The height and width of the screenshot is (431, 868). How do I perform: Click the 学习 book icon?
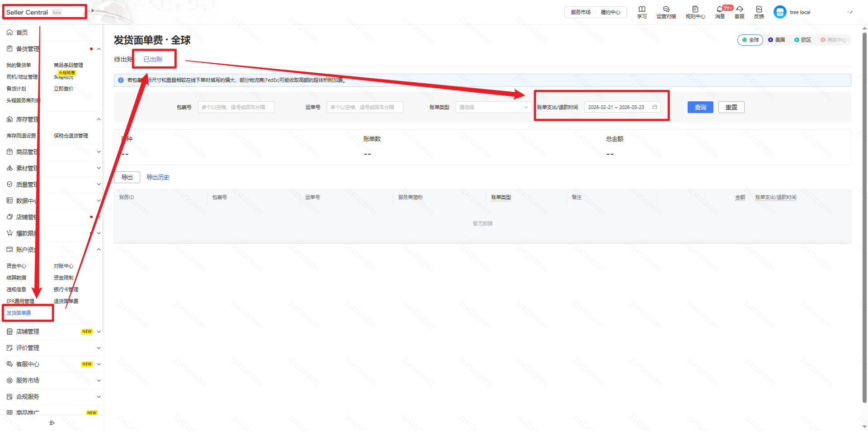click(x=642, y=9)
